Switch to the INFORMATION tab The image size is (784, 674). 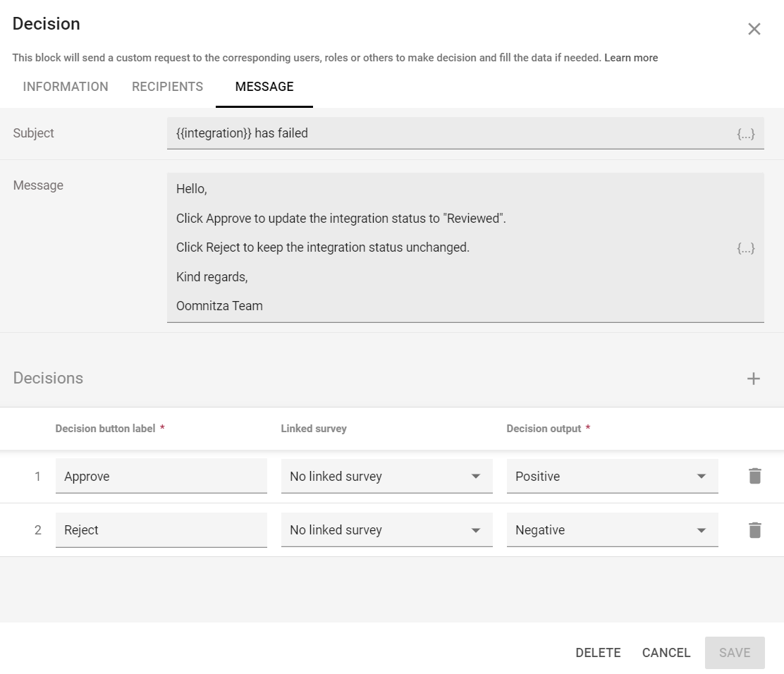65,86
